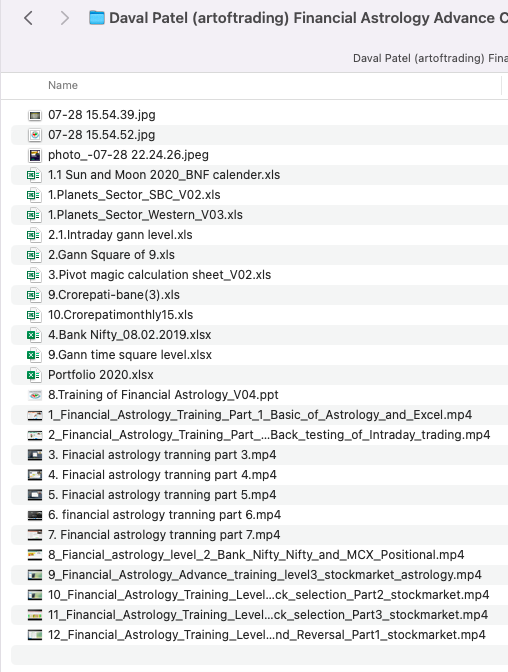Click video icon for 6. financial astrology tranning part 6.mp4
Screen dimensions: 508x672
35,515
